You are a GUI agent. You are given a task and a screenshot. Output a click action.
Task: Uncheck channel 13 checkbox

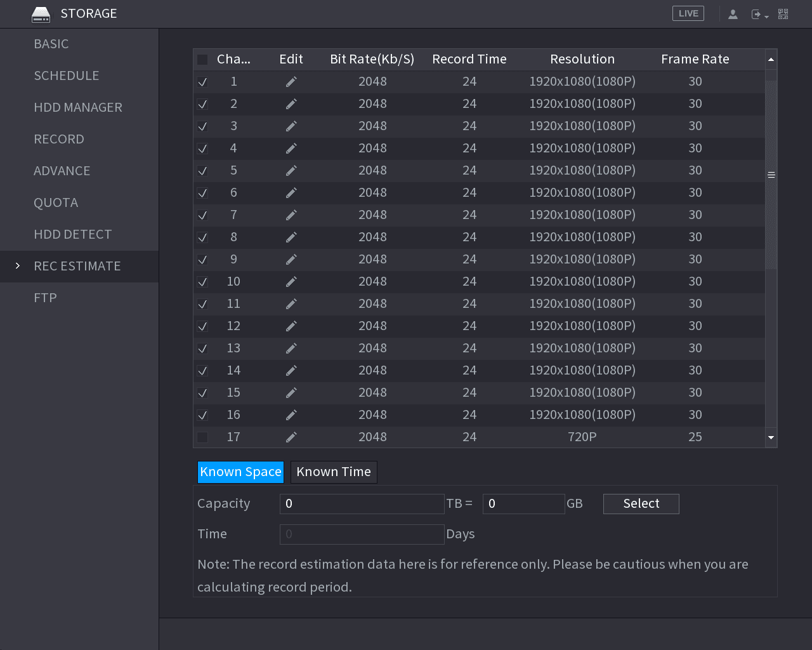pyautogui.click(x=202, y=348)
